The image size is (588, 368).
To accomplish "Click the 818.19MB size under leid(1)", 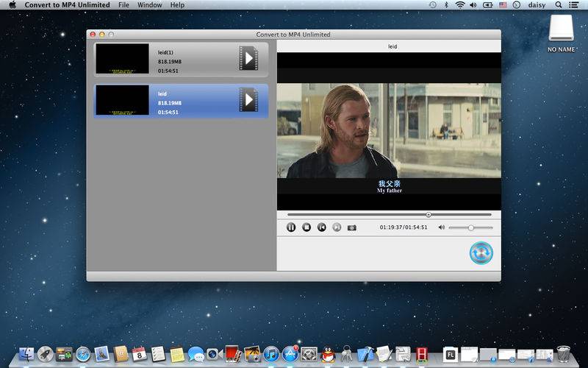I will pyautogui.click(x=170, y=62).
